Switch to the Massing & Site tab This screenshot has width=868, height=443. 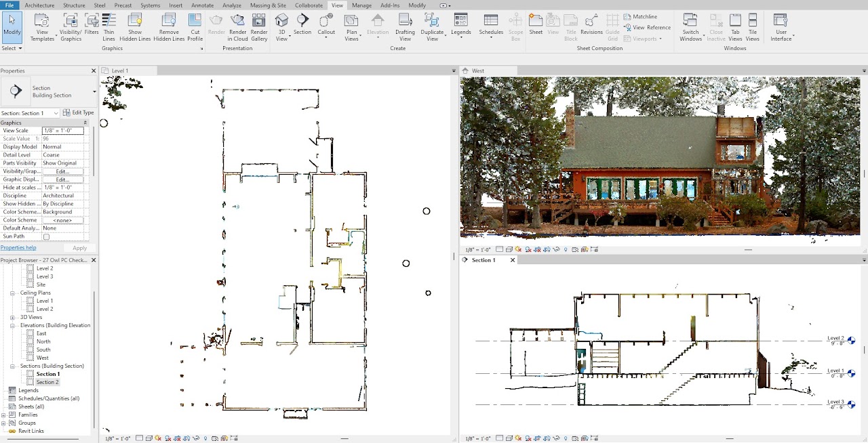(268, 5)
